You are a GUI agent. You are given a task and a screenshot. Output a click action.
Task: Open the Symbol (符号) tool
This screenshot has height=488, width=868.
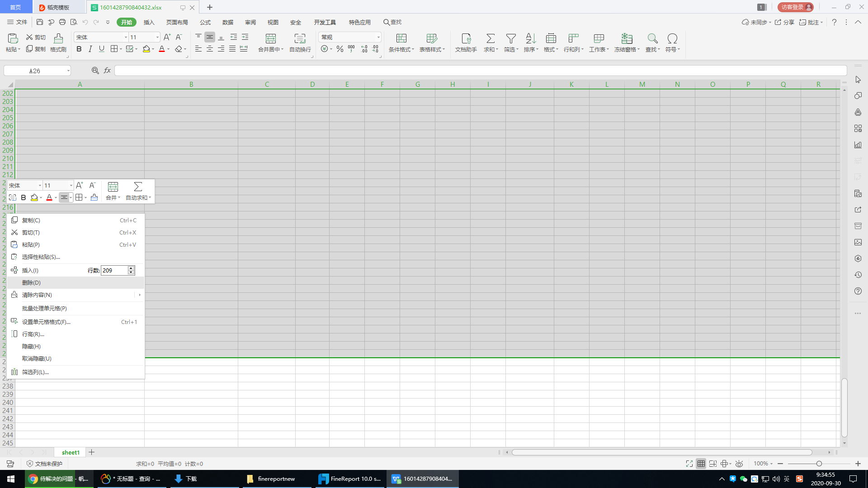672,42
